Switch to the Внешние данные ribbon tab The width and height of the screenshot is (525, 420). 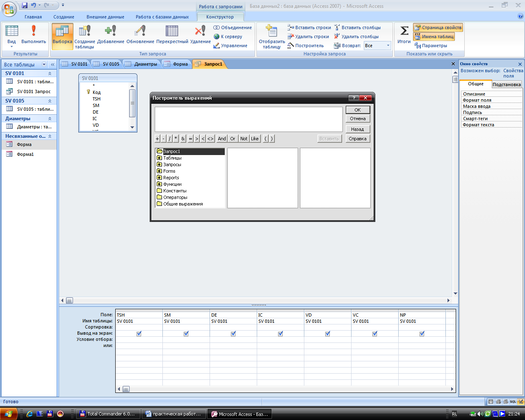tap(105, 17)
